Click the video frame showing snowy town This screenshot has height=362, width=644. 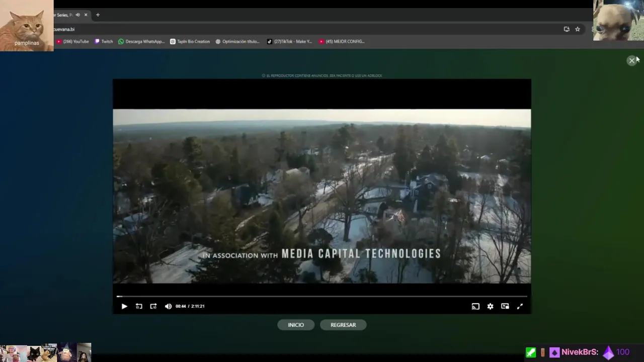click(322, 196)
